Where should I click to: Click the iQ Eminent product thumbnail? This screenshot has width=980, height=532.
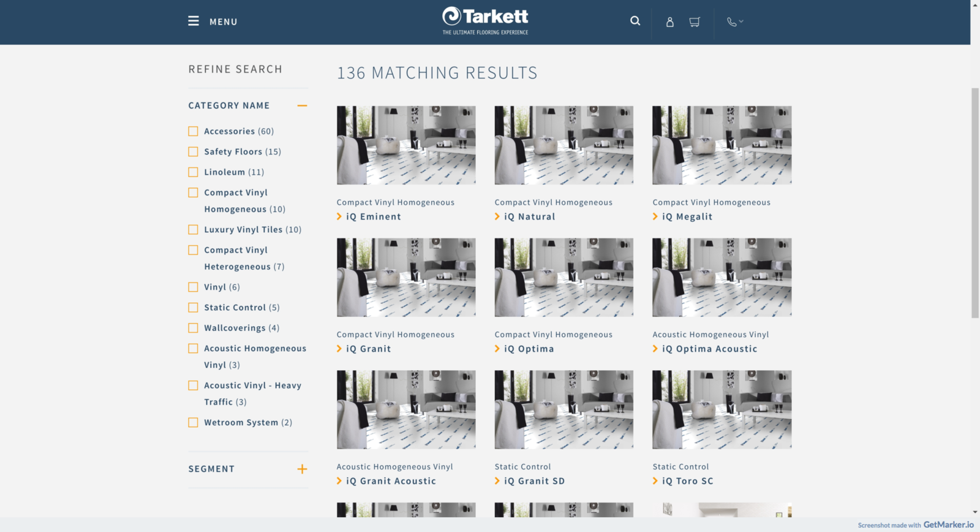406,145
